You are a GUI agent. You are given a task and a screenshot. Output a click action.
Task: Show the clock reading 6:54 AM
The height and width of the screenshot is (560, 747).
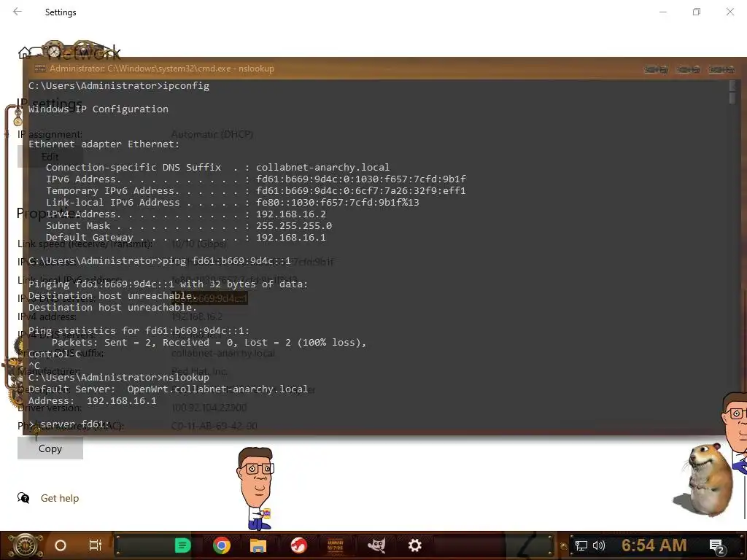coord(654,545)
